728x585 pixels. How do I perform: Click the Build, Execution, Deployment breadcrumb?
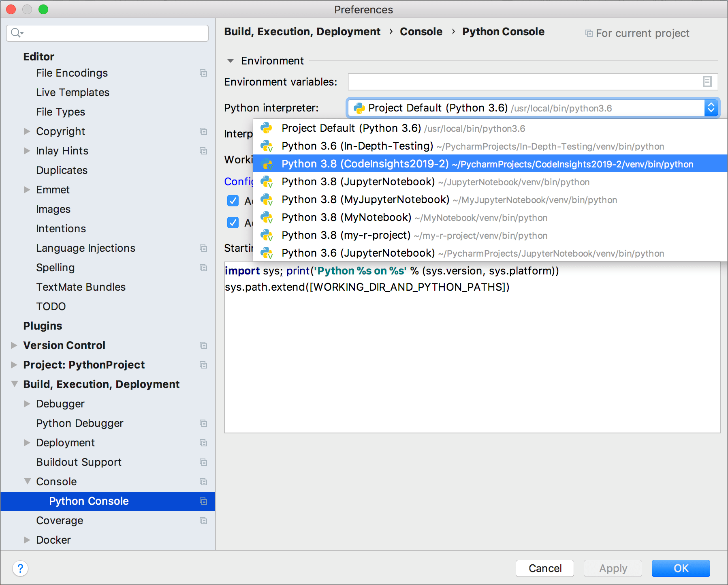point(302,31)
